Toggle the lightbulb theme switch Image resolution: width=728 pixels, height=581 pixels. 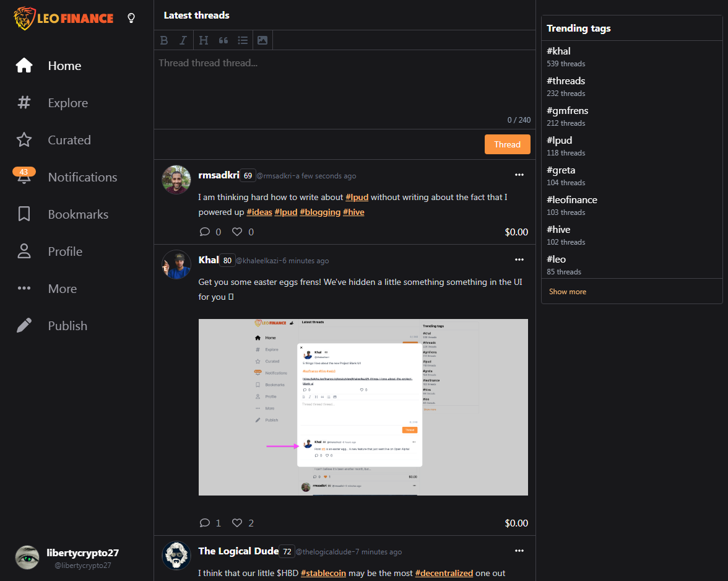tap(131, 18)
